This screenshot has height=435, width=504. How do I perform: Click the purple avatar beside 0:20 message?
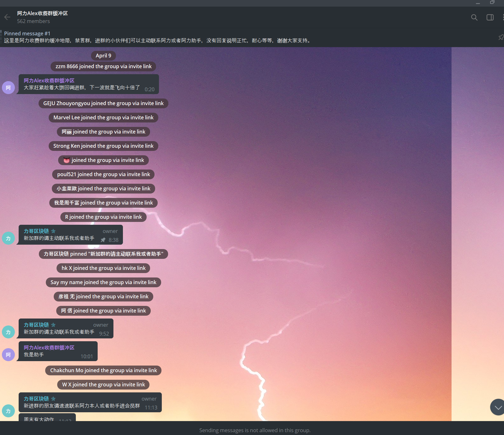(x=8, y=87)
